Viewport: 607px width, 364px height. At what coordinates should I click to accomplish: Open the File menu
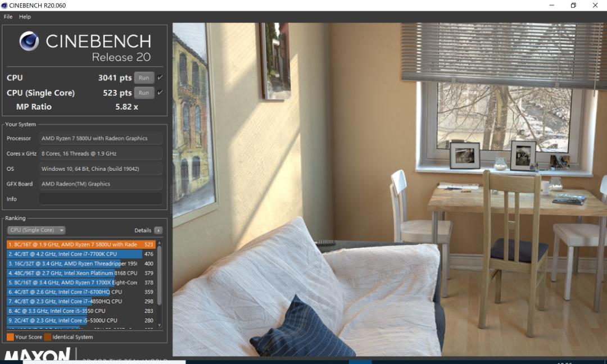pyautogui.click(x=8, y=17)
